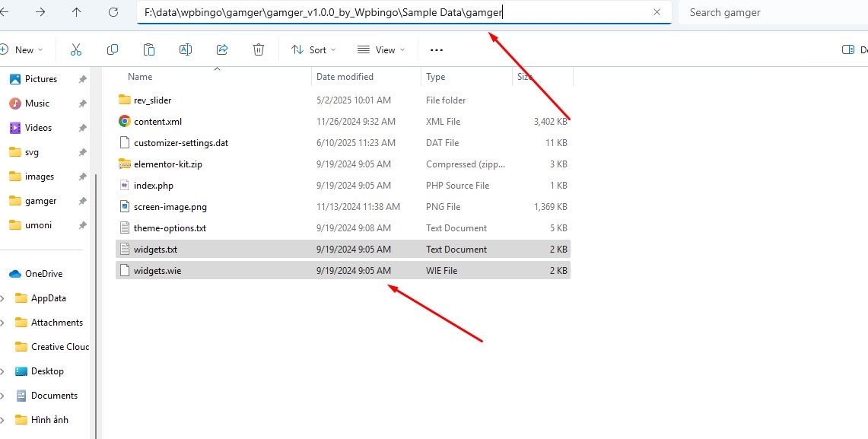Viewport: 868px width, 439px height.
Task: Sort files by Type column header
Action: click(x=436, y=77)
